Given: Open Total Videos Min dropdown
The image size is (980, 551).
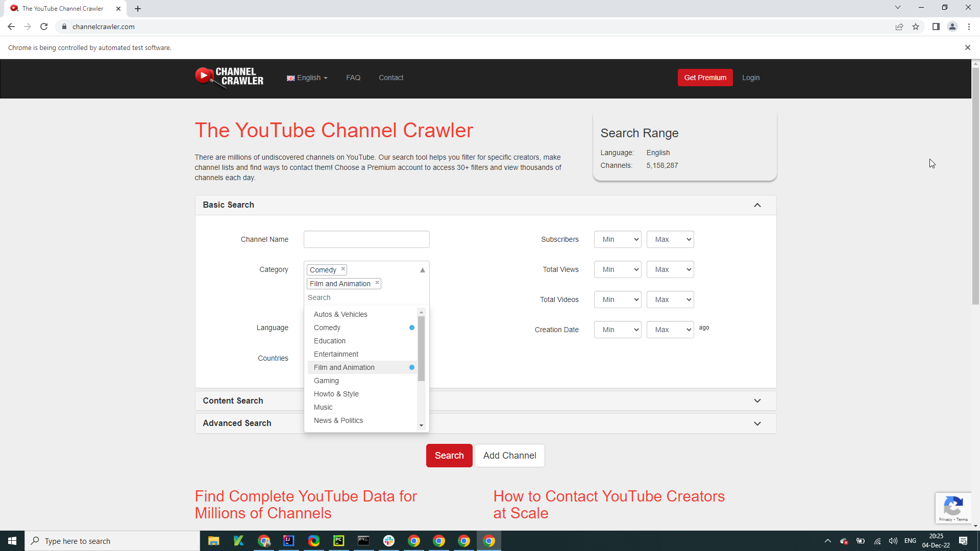Looking at the screenshot, I should [618, 299].
